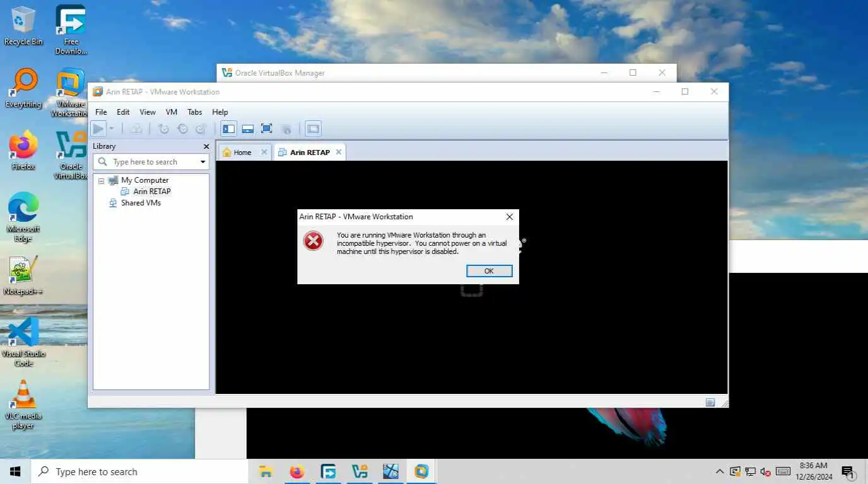This screenshot has width=868, height=484.
Task: Click the Library search field
Action: point(151,162)
